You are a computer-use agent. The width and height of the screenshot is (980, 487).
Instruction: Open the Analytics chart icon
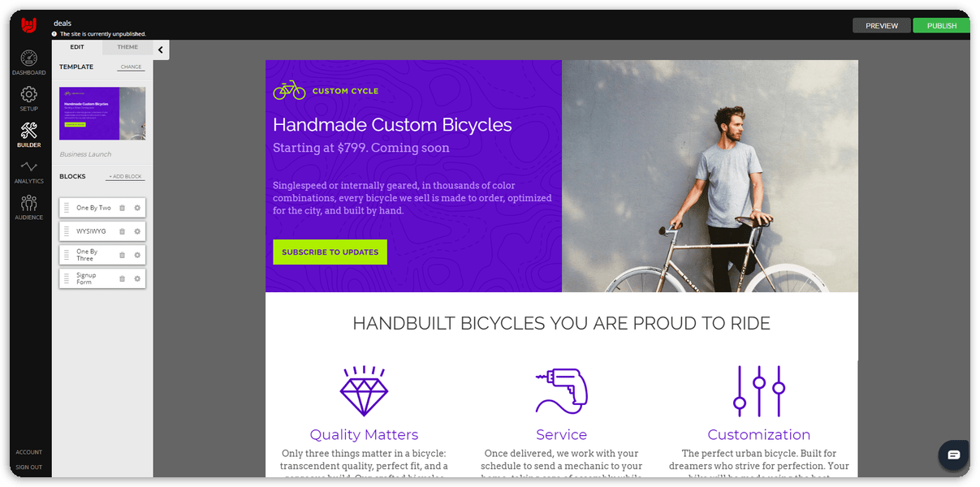click(x=28, y=167)
